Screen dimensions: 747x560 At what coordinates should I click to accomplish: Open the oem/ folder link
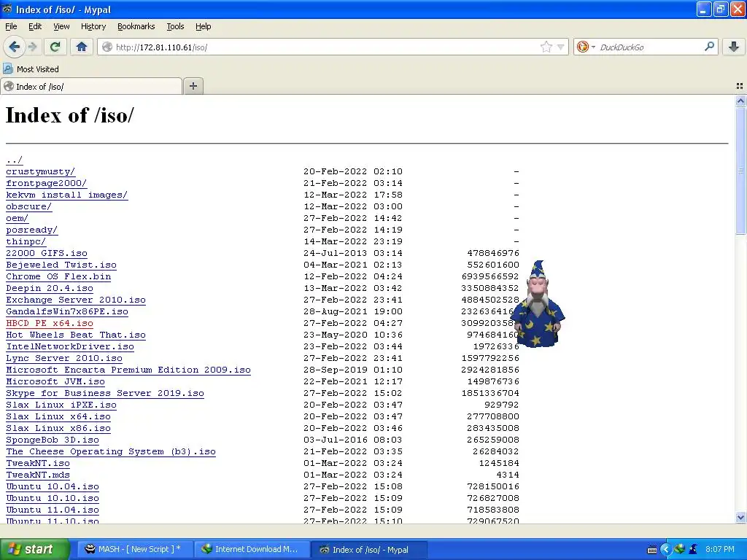[18, 218]
